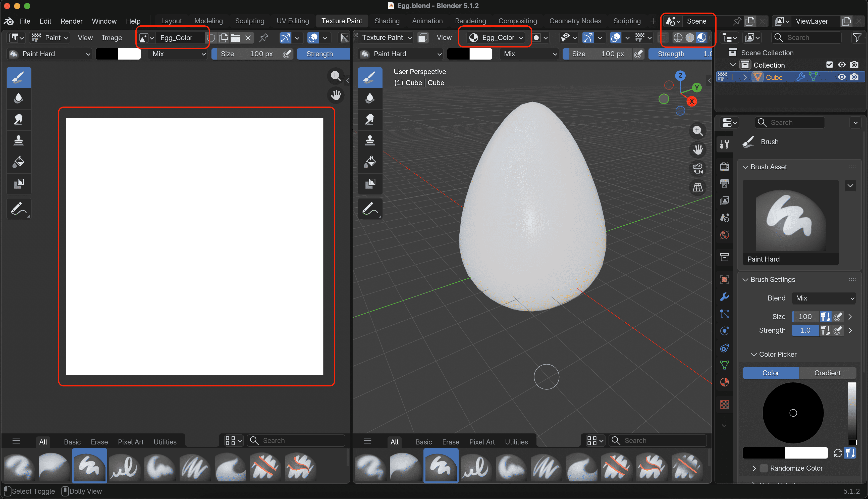Viewport: 868px width, 499px height.
Task: Open the Image menu in Image Editor
Action: [112, 38]
